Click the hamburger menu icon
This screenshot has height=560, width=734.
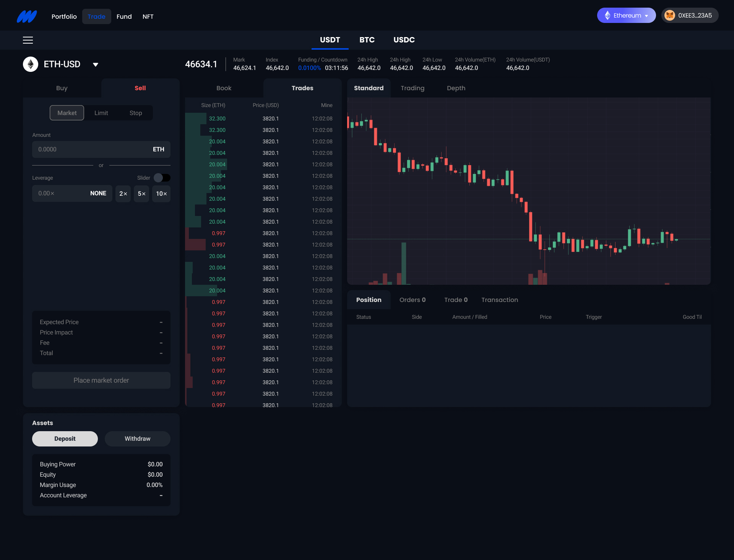click(x=28, y=40)
